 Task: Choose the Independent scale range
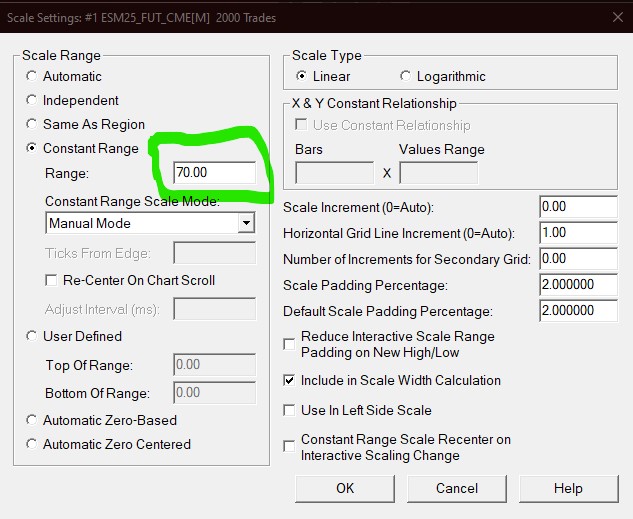[x=33, y=100]
